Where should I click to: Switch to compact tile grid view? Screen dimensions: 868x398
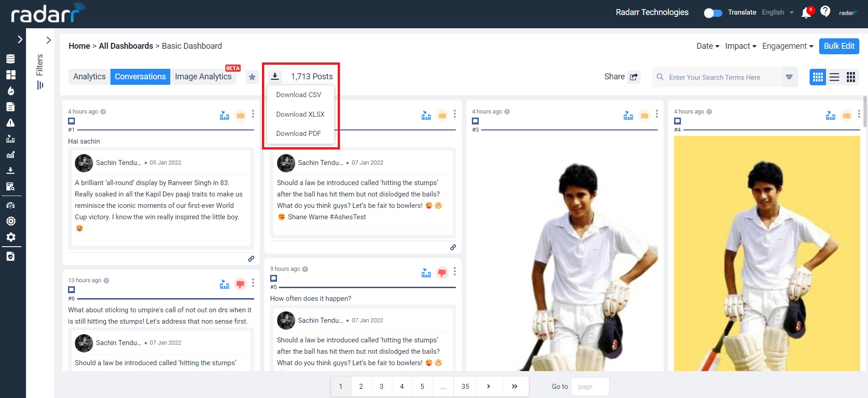coord(851,77)
